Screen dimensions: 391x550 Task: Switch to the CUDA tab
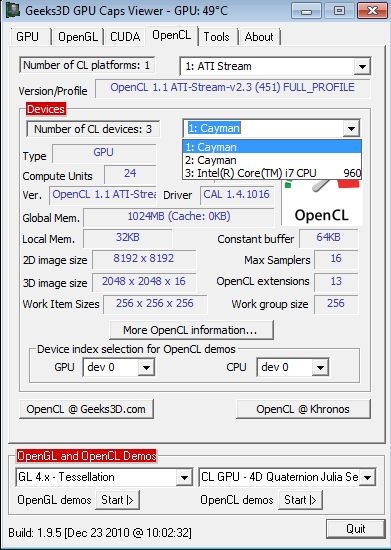click(x=125, y=37)
